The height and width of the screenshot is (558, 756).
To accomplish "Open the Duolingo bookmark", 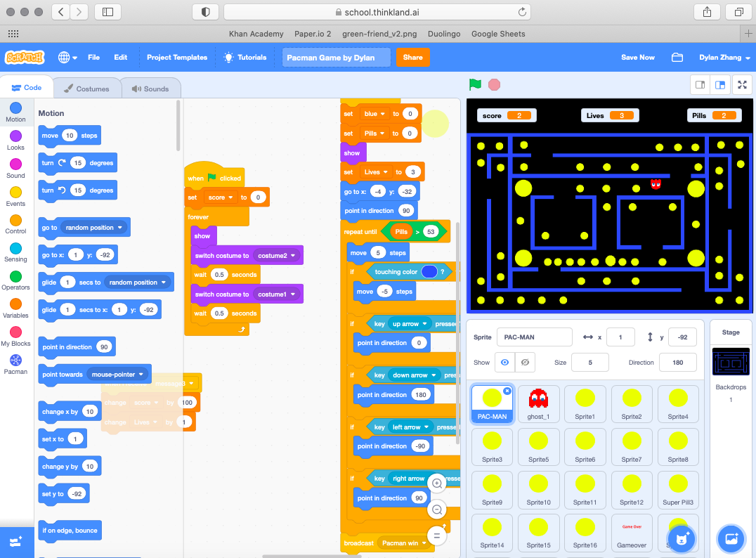I will click(x=443, y=34).
